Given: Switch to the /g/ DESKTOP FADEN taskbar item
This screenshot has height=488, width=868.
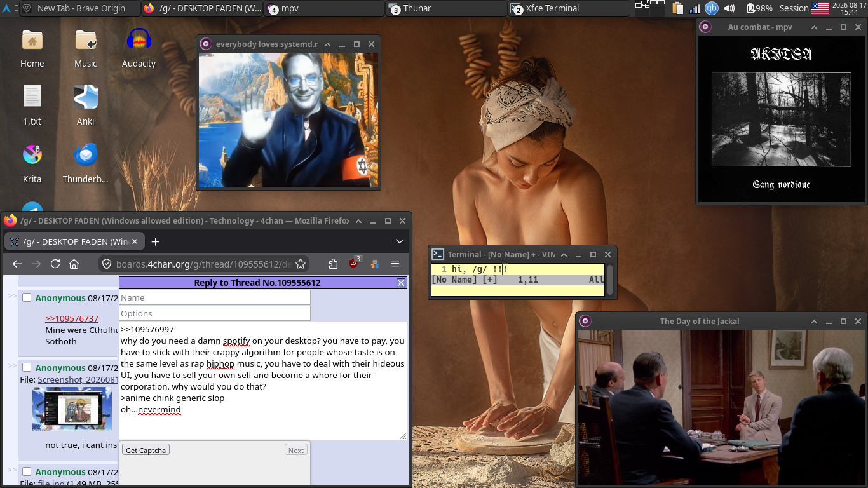Looking at the screenshot, I should click(x=202, y=8).
